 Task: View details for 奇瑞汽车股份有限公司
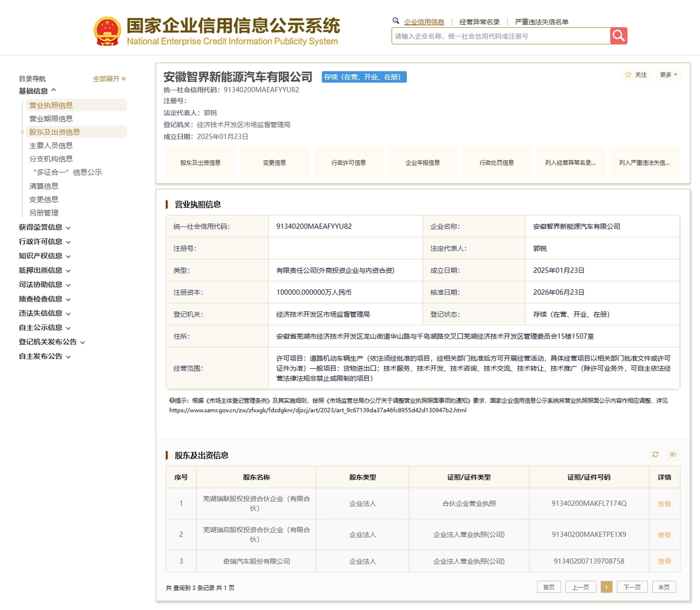point(664,561)
